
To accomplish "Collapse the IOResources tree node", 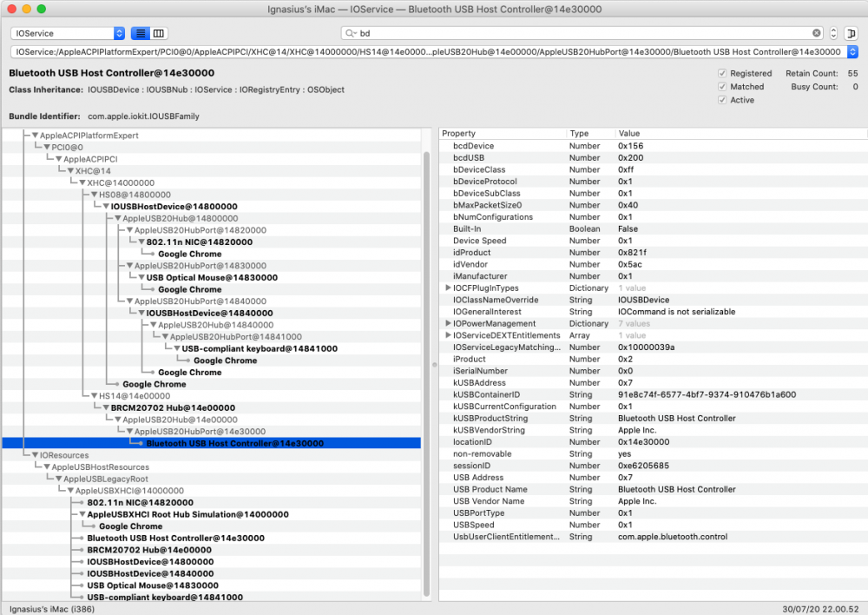I will (35, 455).
